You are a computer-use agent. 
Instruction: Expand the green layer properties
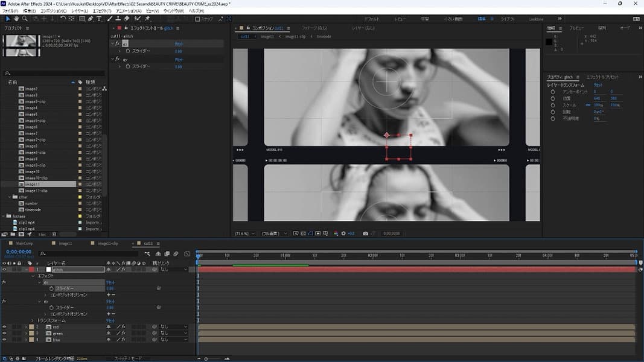tap(26, 333)
